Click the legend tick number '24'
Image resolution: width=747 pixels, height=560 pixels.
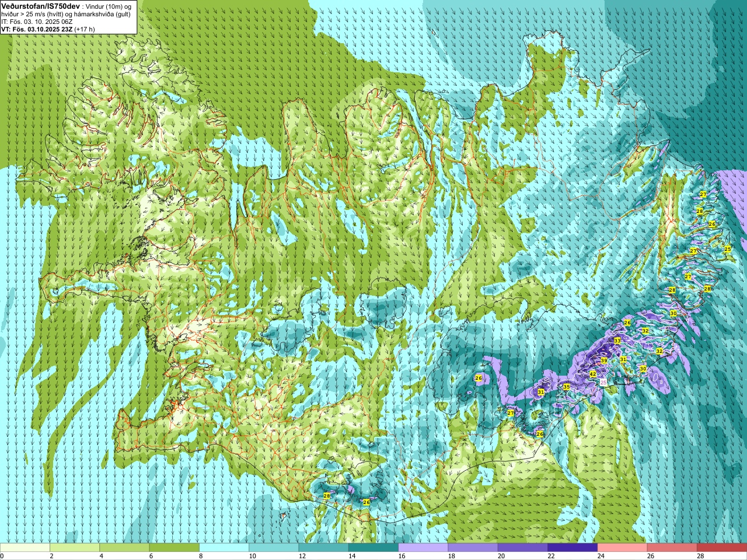point(601,556)
